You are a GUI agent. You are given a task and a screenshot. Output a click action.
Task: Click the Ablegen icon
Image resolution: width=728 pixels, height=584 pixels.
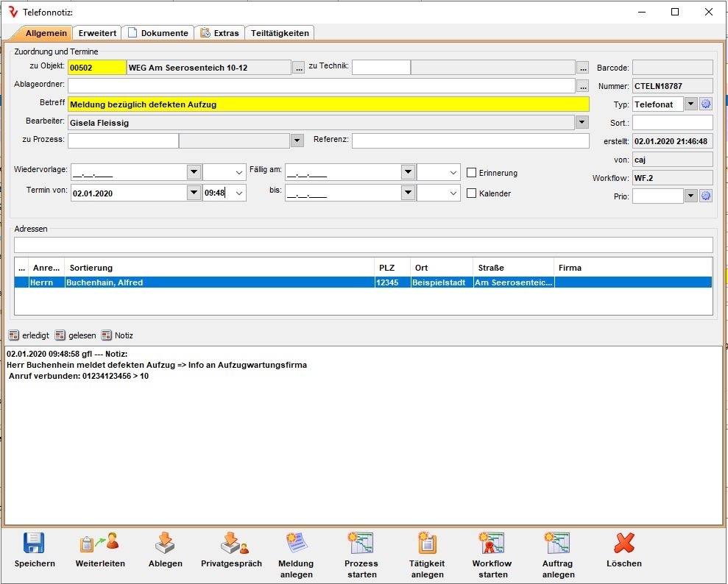(165, 544)
